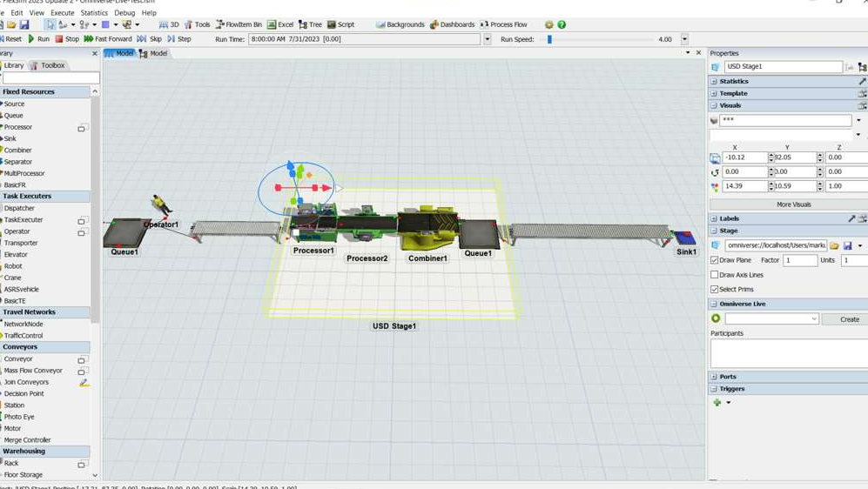Click the green help question-mark icon
This screenshot has height=489, width=868.
562,24
